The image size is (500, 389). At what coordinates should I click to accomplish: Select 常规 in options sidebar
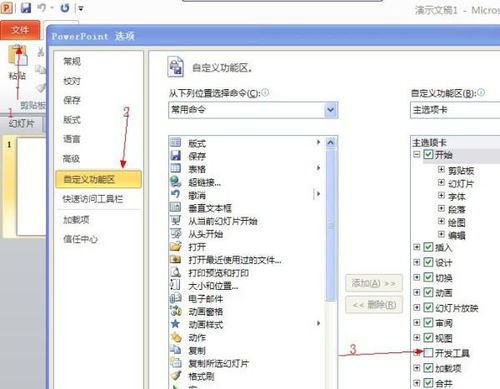pyautogui.click(x=72, y=61)
